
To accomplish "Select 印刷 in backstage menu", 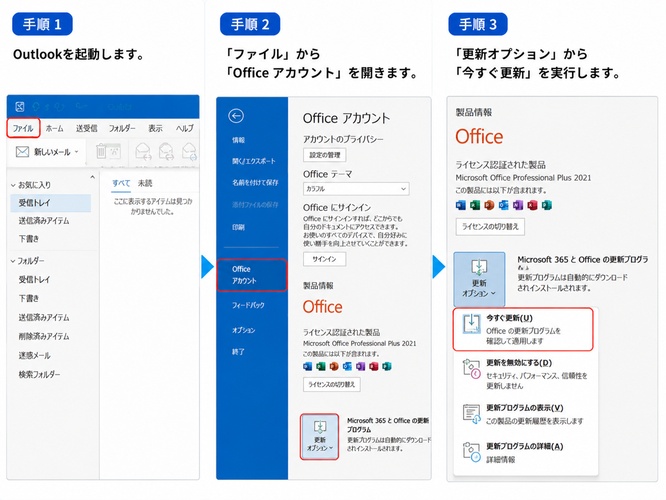I will point(238,227).
